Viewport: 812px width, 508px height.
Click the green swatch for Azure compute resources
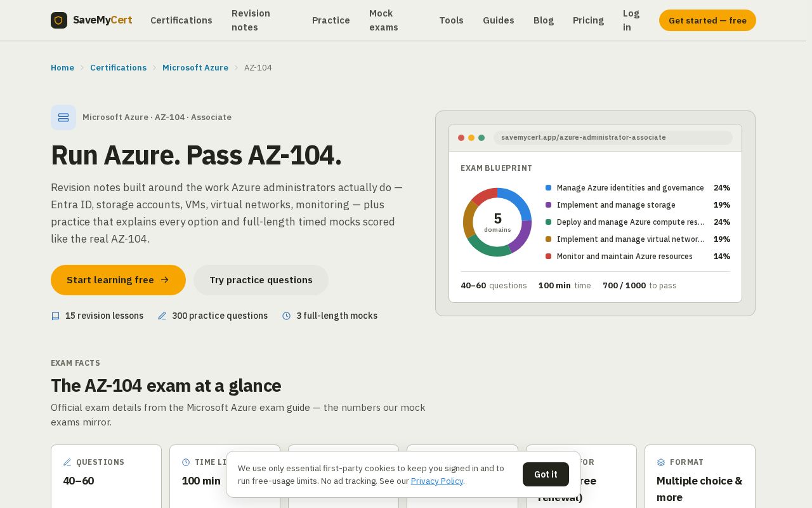549,222
